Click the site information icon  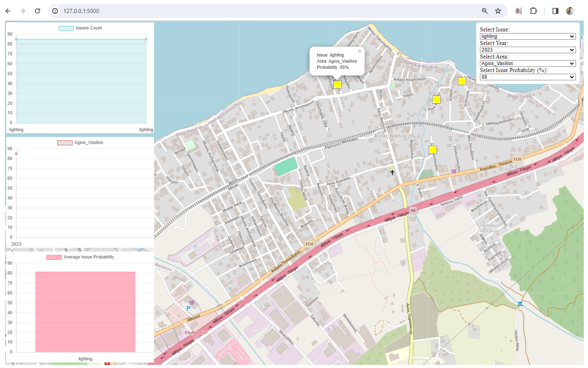click(55, 11)
